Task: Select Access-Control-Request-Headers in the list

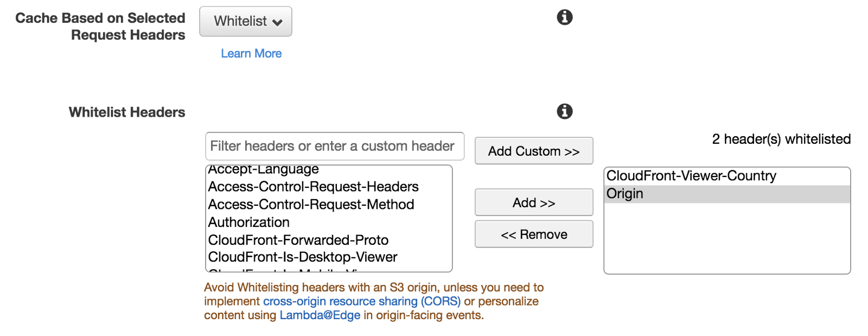Action: click(313, 187)
